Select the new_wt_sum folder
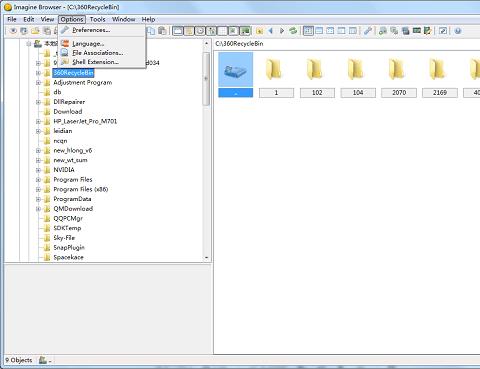This screenshot has height=369, width=480. click(70, 160)
